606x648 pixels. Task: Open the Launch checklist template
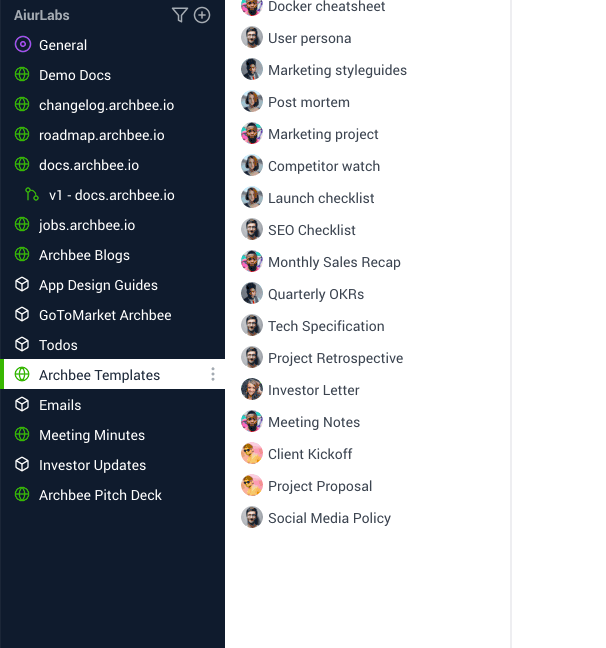[321, 198]
